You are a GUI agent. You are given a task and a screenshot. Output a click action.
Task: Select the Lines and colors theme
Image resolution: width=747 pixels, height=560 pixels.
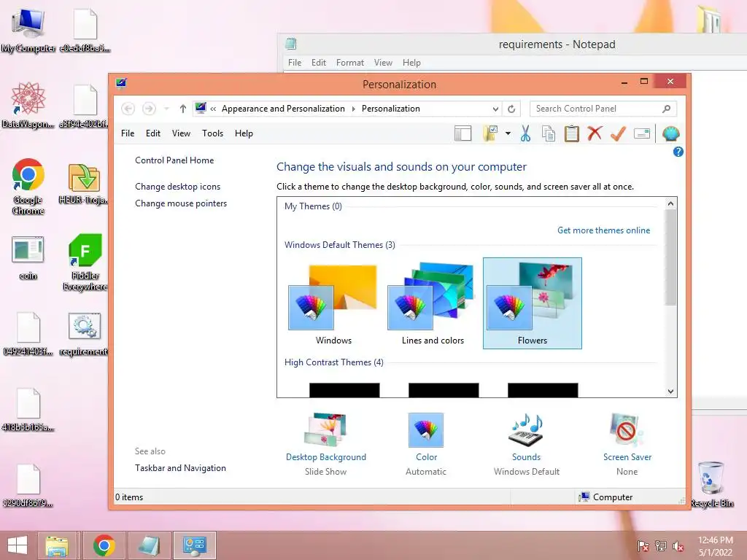433,304
